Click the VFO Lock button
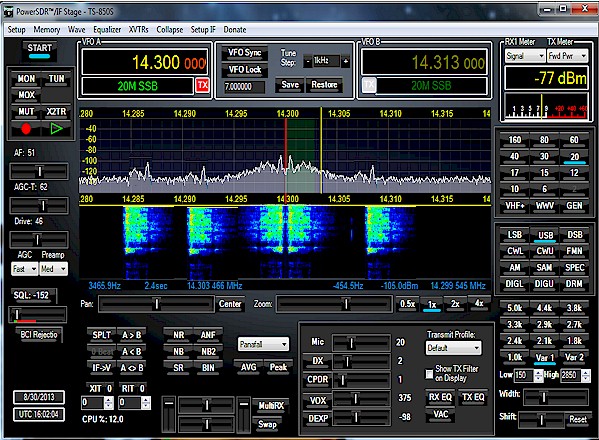The width and height of the screenshot is (599, 440). click(x=244, y=70)
